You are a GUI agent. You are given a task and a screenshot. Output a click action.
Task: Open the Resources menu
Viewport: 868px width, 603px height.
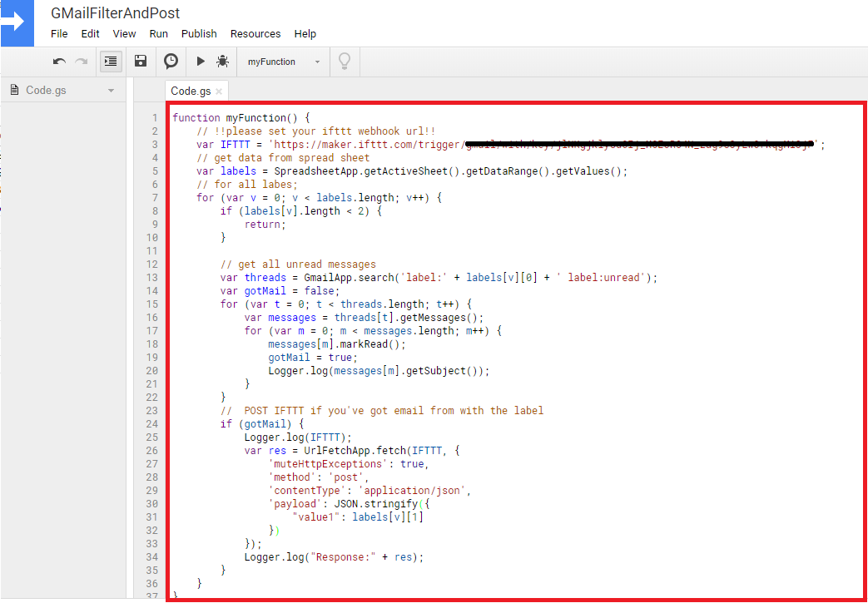255,34
